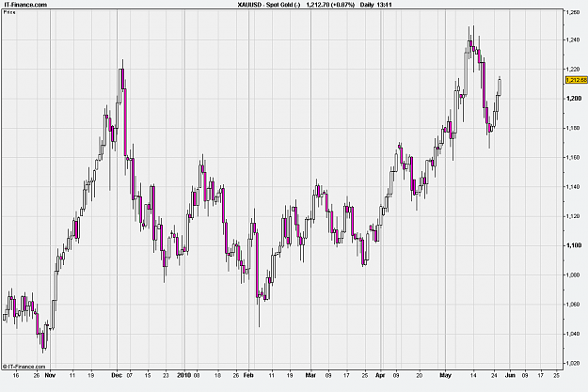The width and height of the screenshot is (588, 392).
Task: Click the 14 date label after May
Action: [x=473, y=375]
